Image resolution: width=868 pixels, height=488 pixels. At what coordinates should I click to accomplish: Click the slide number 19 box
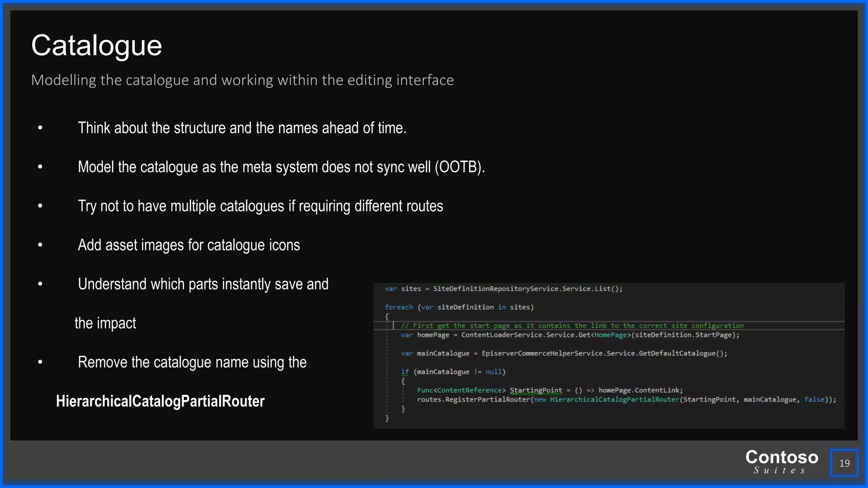pyautogui.click(x=844, y=463)
